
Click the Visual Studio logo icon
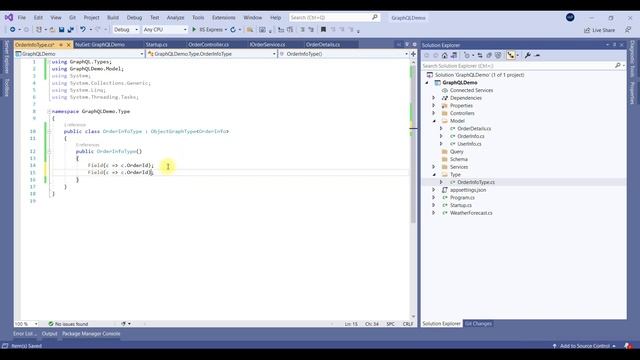[x=9, y=18]
